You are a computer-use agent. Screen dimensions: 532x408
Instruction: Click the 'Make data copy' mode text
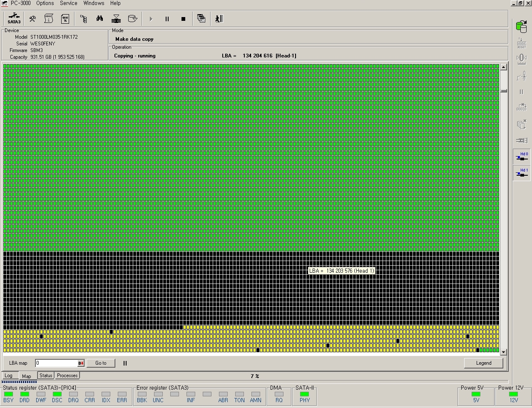[134, 39]
